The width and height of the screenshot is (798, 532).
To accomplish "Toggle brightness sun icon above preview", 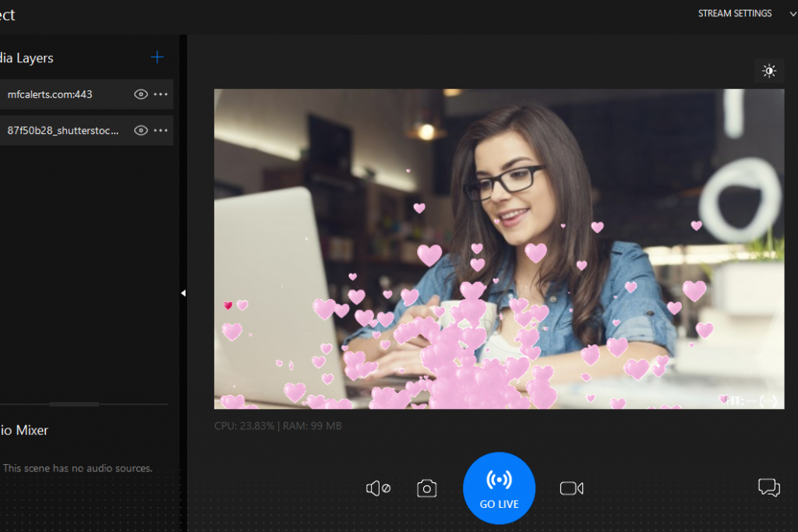I will point(769,71).
